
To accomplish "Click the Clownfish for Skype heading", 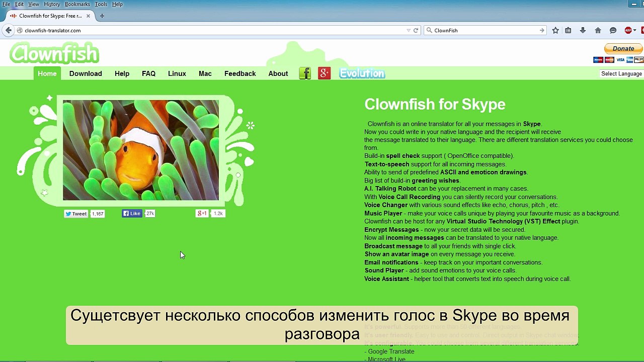I will [x=435, y=104].
